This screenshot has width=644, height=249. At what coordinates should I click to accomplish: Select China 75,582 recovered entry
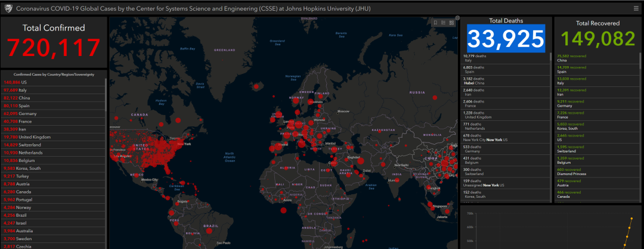572,58
